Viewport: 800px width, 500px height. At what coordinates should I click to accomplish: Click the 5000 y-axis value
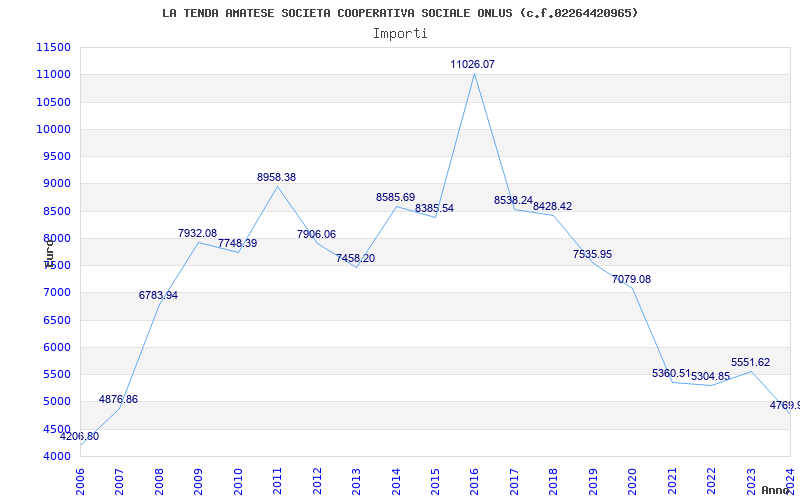click(x=57, y=402)
